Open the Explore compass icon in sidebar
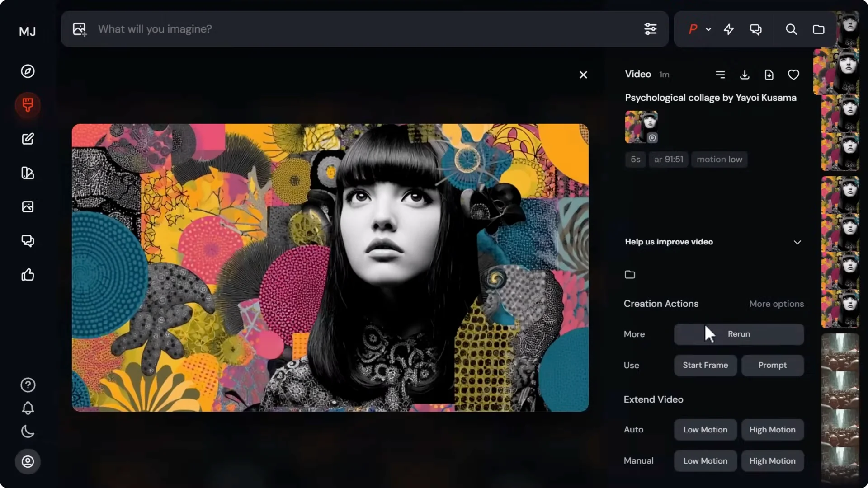868x488 pixels. point(28,71)
